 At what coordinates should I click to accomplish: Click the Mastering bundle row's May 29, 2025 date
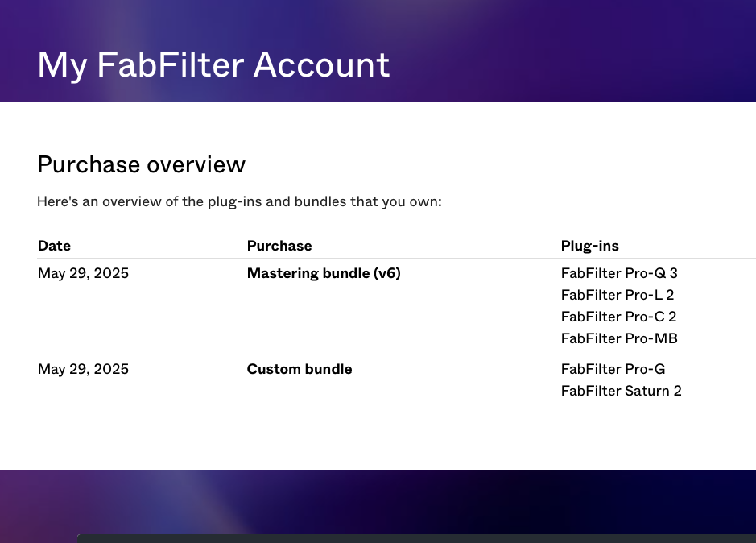[x=83, y=273]
